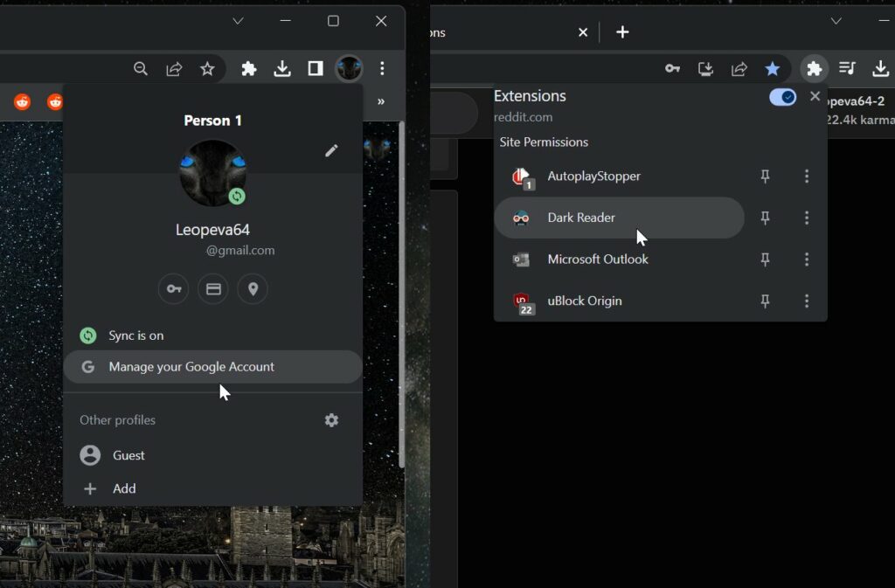Select the edit profile pencil icon

[332, 150]
